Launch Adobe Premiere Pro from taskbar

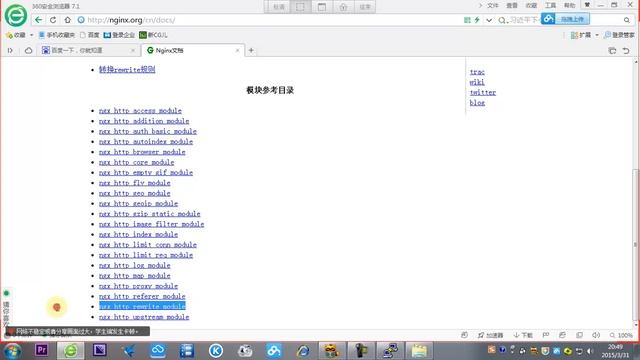coord(42,350)
